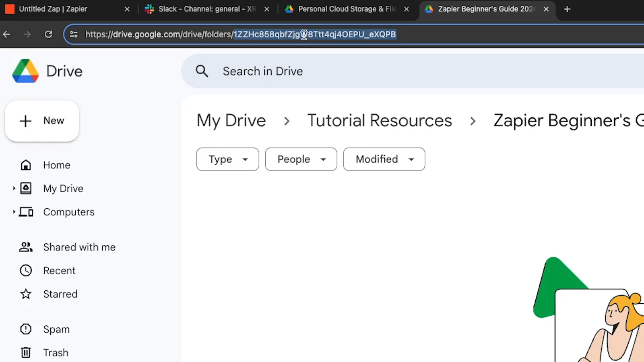Click the browser back arrow
The height and width of the screenshot is (362, 644).
click(x=6, y=34)
